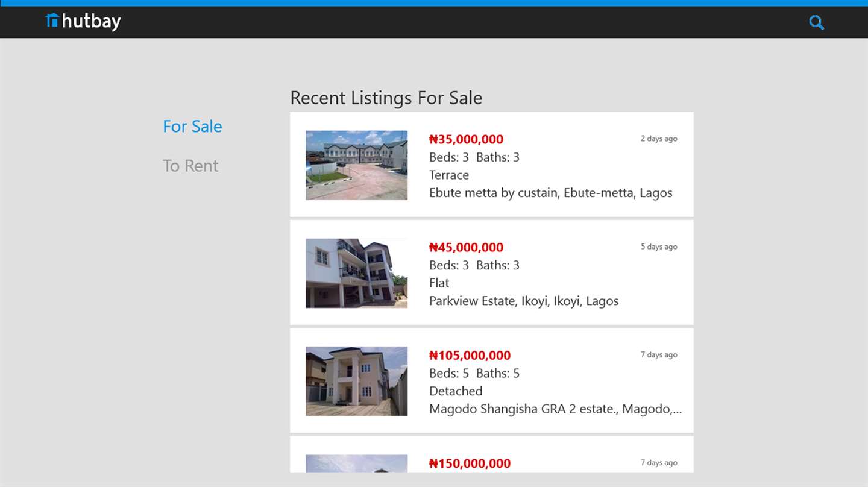Viewport: 868px width, 487px height.
Task: Click the Terrace property type label
Action: [x=448, y=175]
